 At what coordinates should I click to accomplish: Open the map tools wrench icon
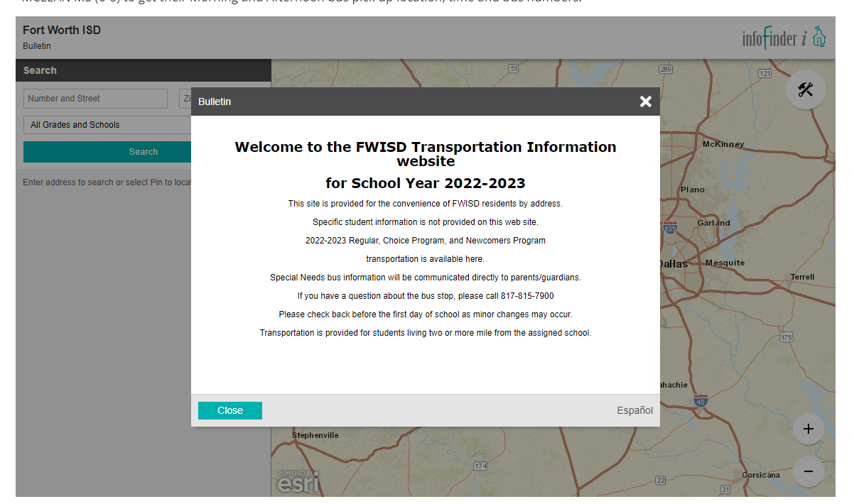[x=805, y=89]
